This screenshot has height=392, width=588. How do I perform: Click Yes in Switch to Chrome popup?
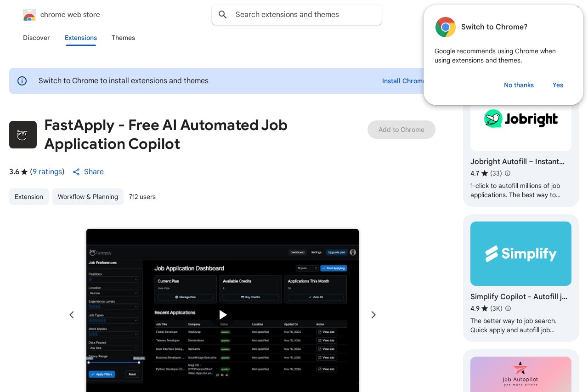point(558,85)
